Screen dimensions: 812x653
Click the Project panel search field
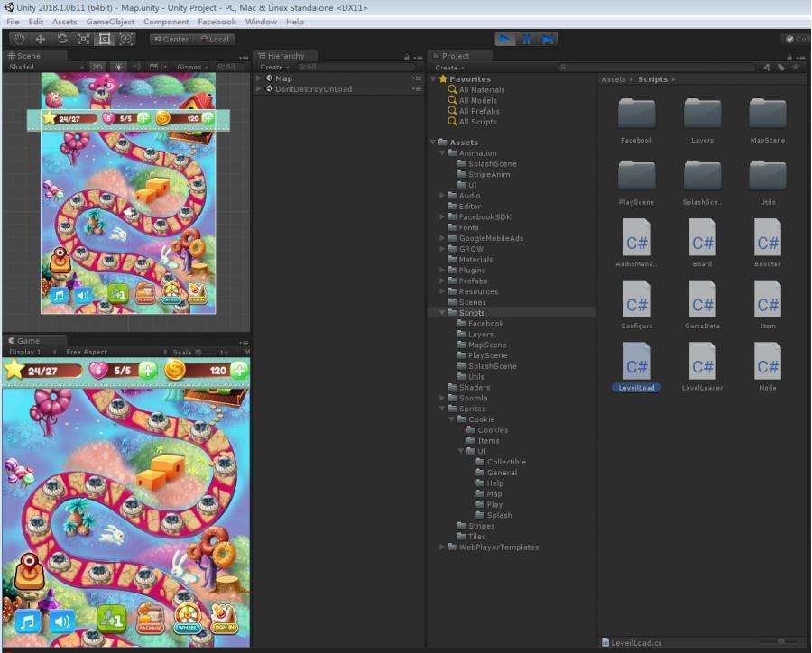659,67
